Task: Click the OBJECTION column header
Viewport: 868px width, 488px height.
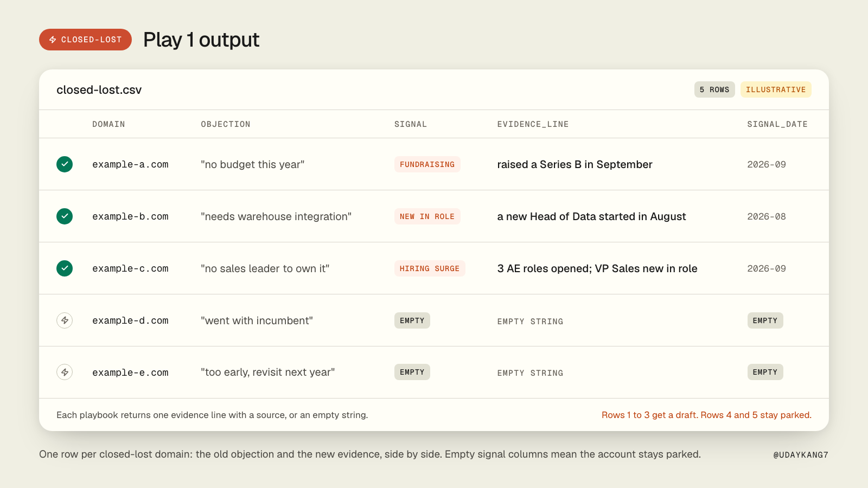Action: 226,124
